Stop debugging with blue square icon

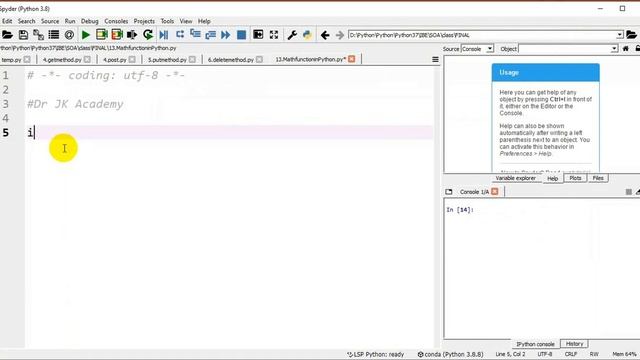(242, 35)
